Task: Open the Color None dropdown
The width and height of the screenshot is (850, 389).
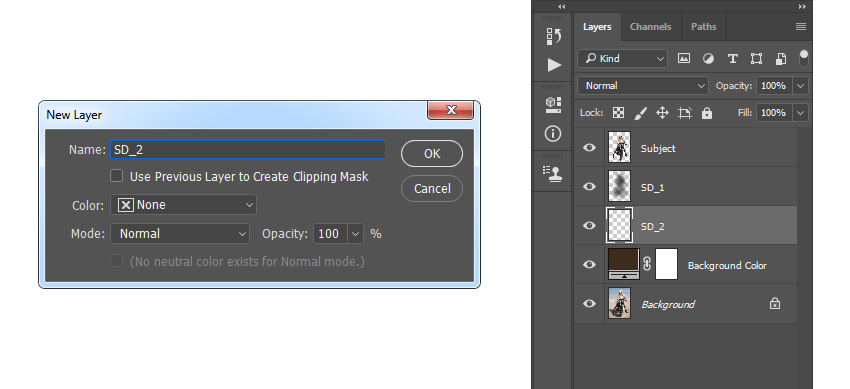Action: (x=184, y=205)
